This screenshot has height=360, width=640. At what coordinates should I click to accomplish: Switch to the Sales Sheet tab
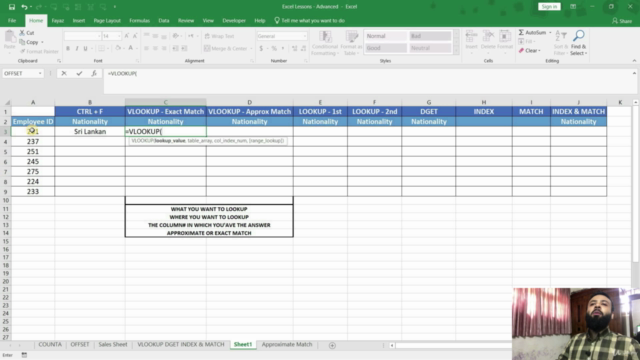pyautogui.click(x=113, y=344)
